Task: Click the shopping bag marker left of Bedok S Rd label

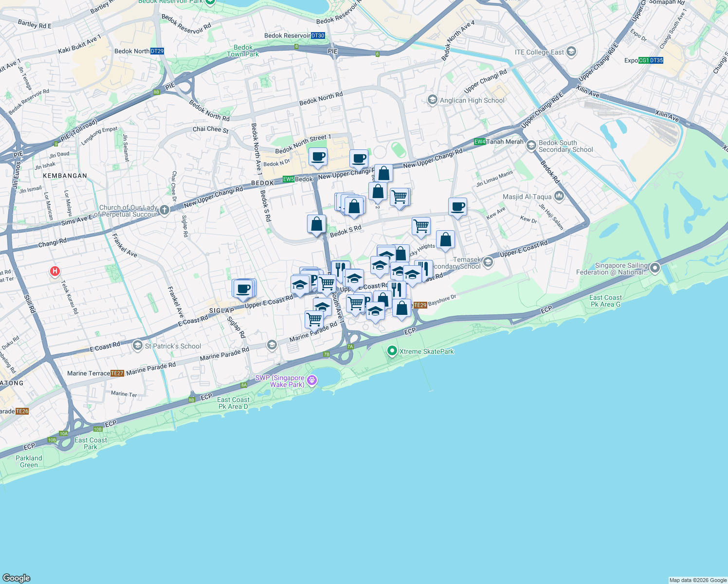Action: coord(316,225)
